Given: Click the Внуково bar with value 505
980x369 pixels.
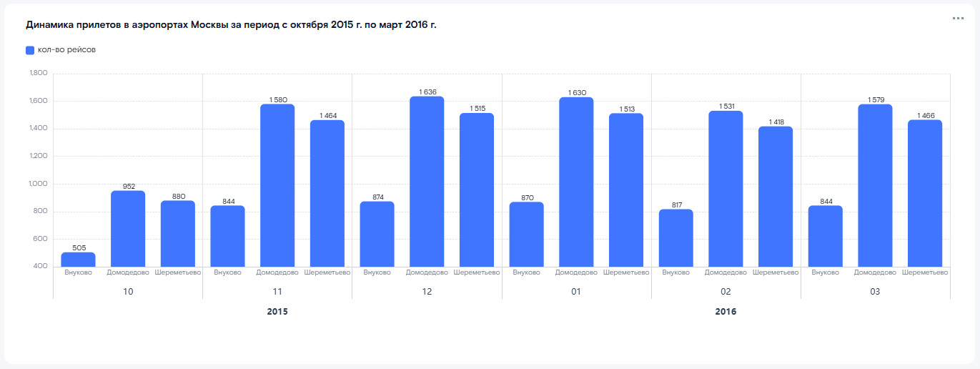Looking at the screenshot, I should tap(78, 260).
